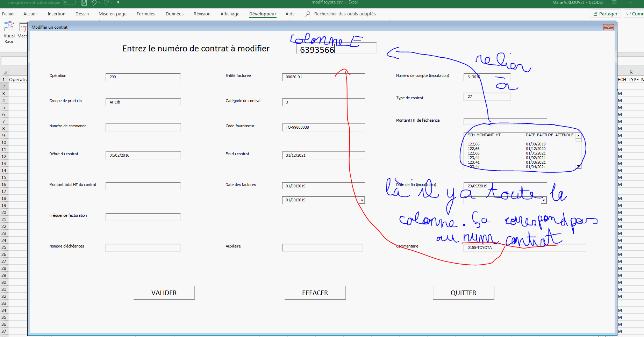
Task: Click the Undo arrow icon
Action: (94, 3)
